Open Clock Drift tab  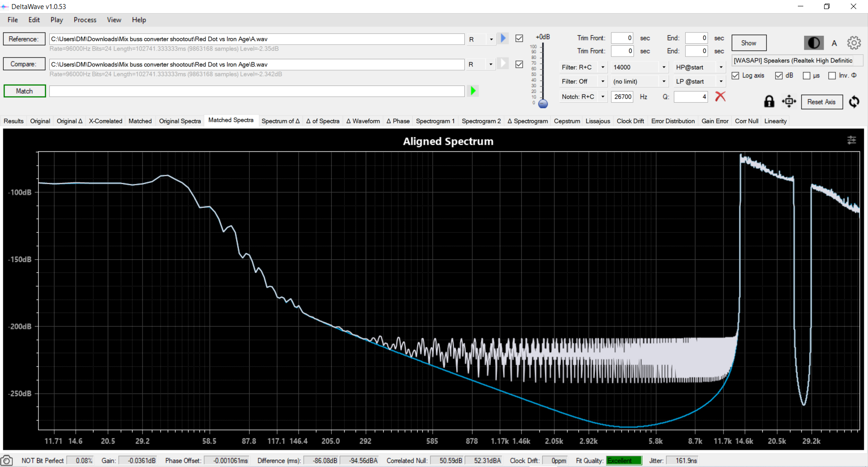pos(630,121)
